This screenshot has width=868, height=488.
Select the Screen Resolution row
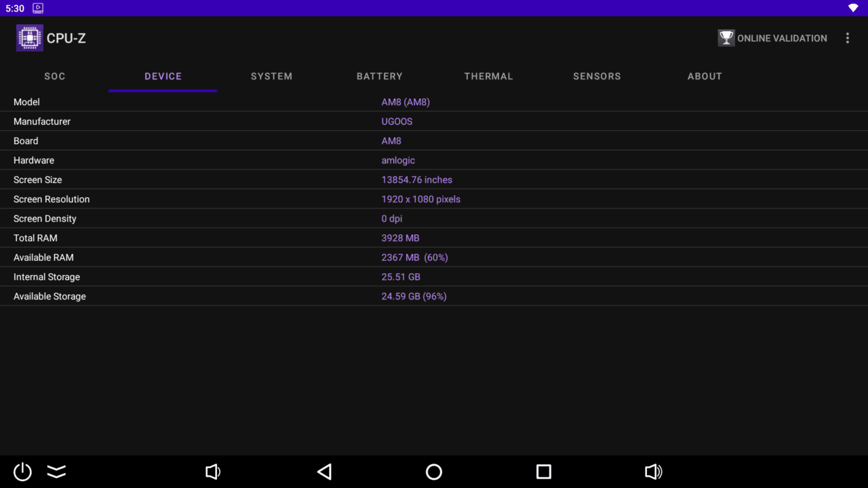[x=434, y=199]
